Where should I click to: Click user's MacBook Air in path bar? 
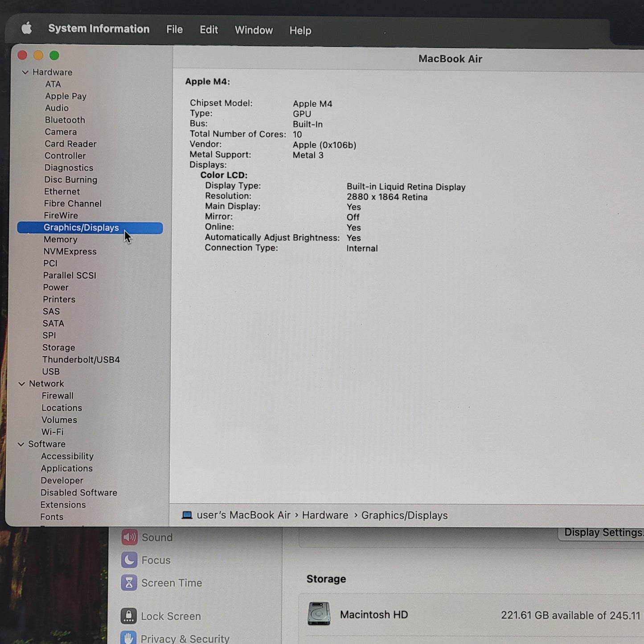click(x=243, y=515)
